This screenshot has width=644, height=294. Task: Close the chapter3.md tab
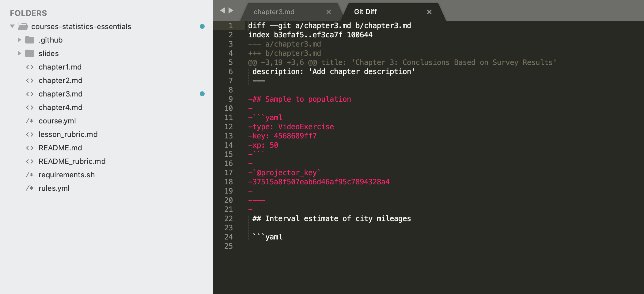tap(329, 12)
